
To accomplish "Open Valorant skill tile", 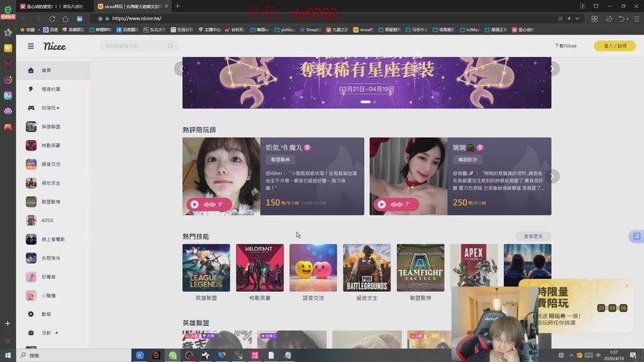I will [x=259, y=268].
